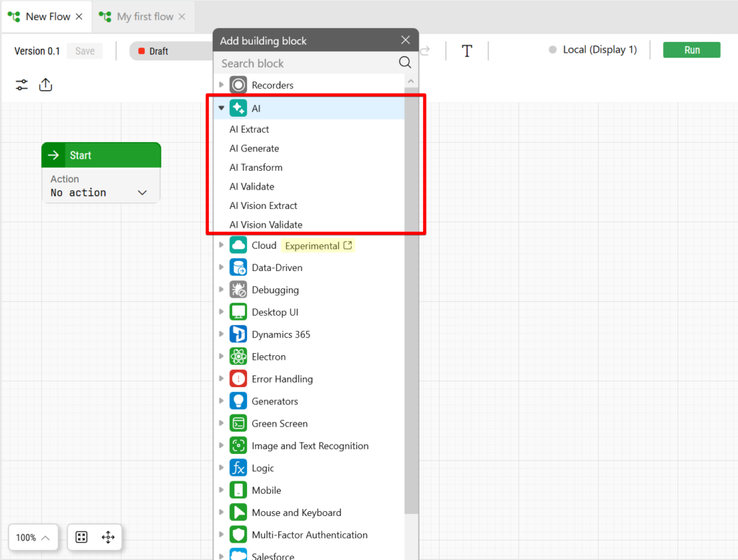738x560 pixels.
Task: Select the text annotation T tool
Action: (467, 51)
